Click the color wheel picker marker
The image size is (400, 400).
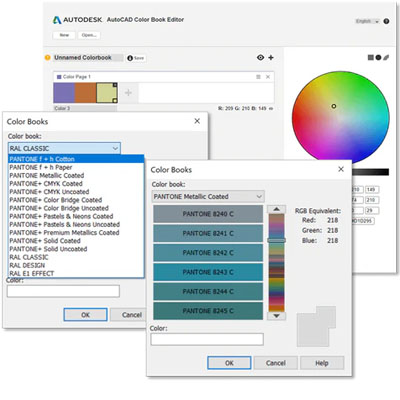point(334,106)
